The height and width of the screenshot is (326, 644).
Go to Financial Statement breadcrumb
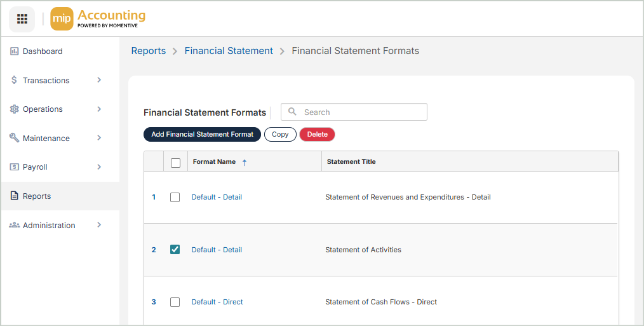click(229, 51)
